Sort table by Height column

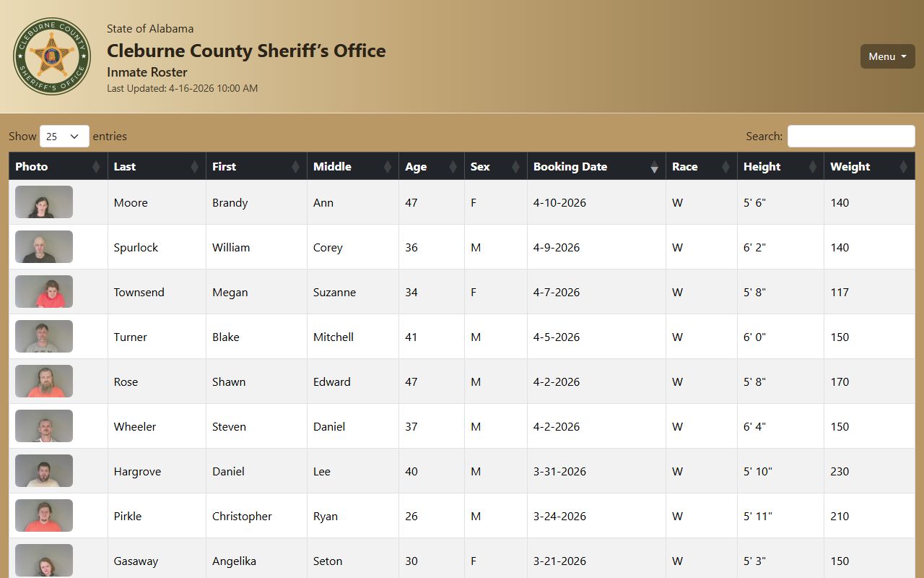(x=780, y=166)
